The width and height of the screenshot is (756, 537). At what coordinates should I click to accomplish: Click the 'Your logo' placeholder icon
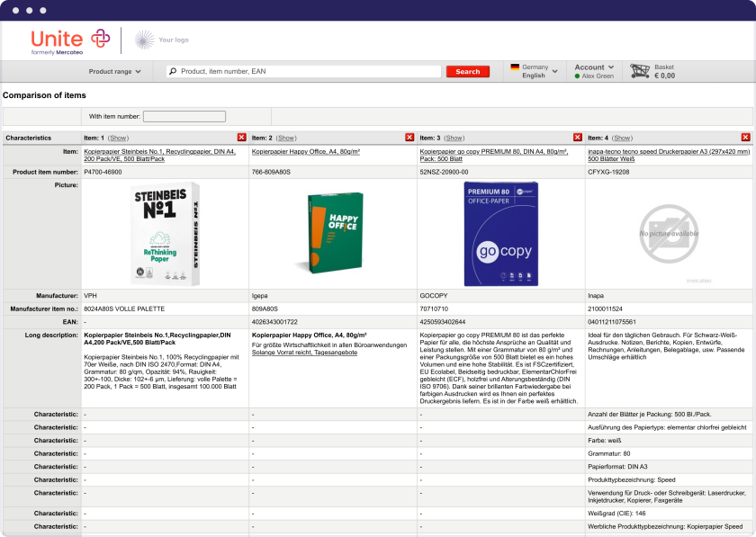pos(145,40)
